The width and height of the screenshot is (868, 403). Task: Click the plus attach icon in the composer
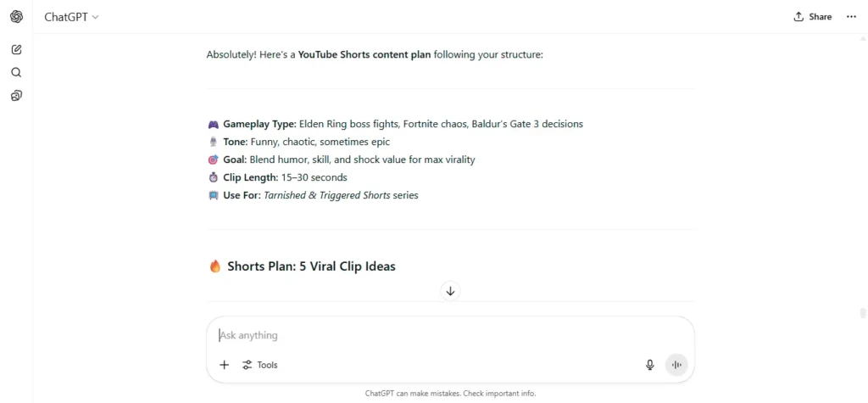click(224, 365)
